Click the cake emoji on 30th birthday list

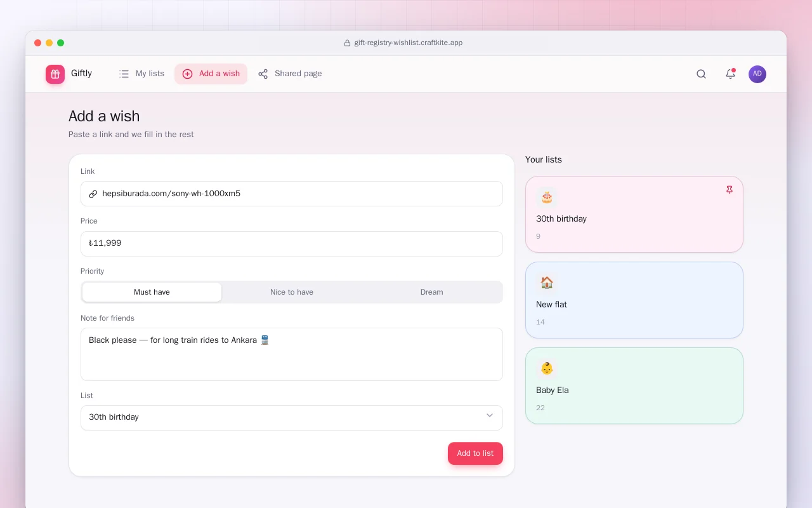tap(547, 197)
